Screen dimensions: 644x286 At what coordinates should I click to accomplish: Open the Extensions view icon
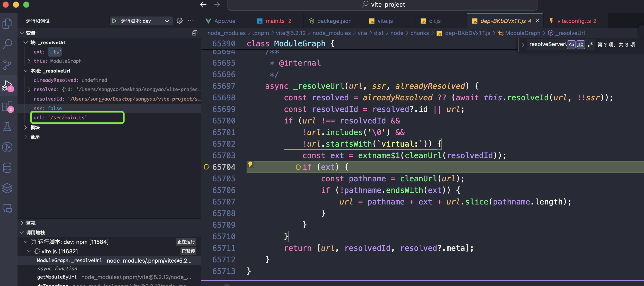point(7,106)
